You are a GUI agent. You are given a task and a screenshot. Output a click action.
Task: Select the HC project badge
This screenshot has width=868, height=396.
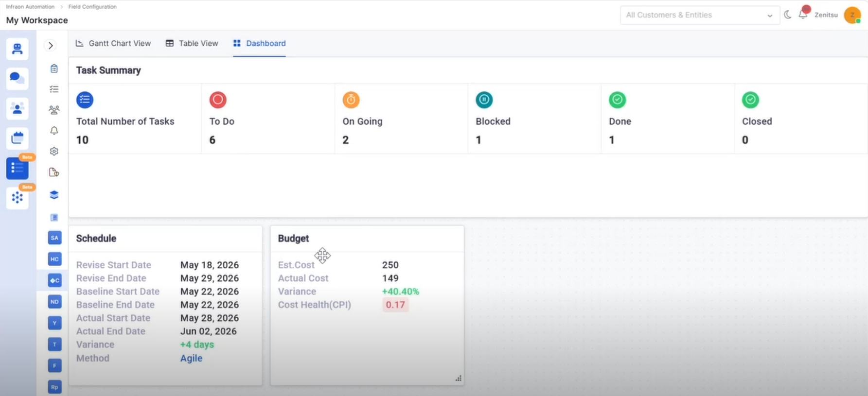tap(54, 259)
